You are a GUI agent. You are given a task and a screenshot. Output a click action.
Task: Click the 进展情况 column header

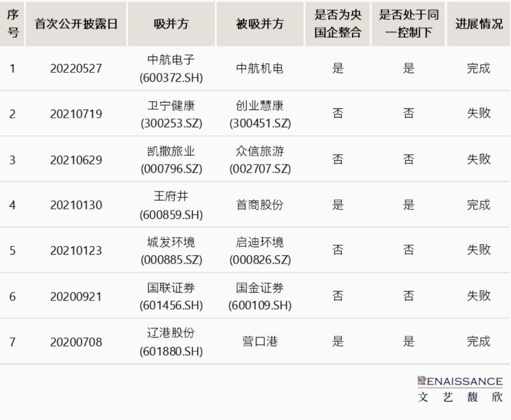478,24
